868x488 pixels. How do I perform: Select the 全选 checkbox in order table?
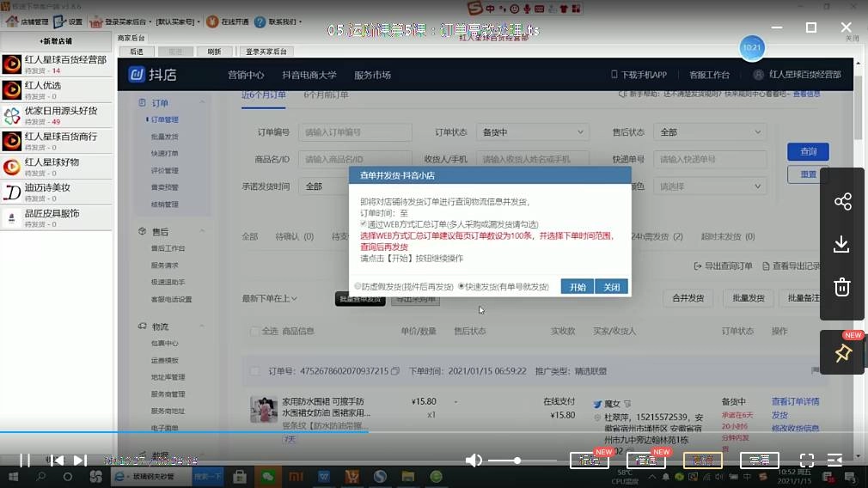254,332
